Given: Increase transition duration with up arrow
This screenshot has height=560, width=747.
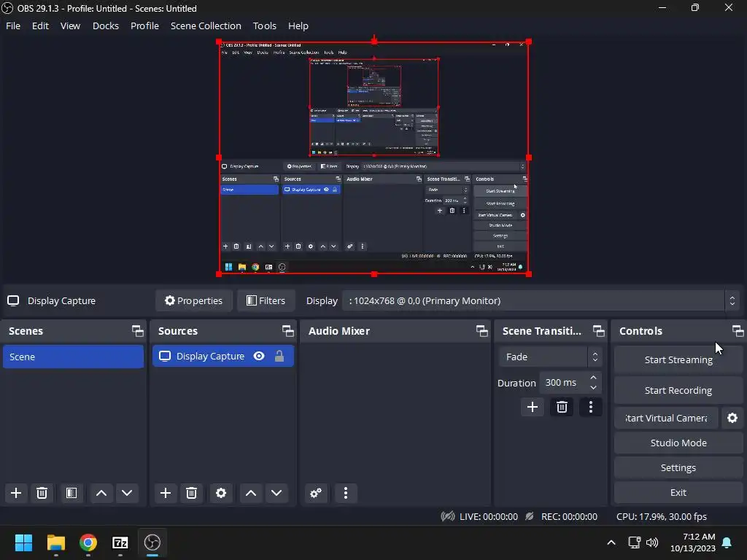Looking at the screenshot, I should tap(593, 378).
